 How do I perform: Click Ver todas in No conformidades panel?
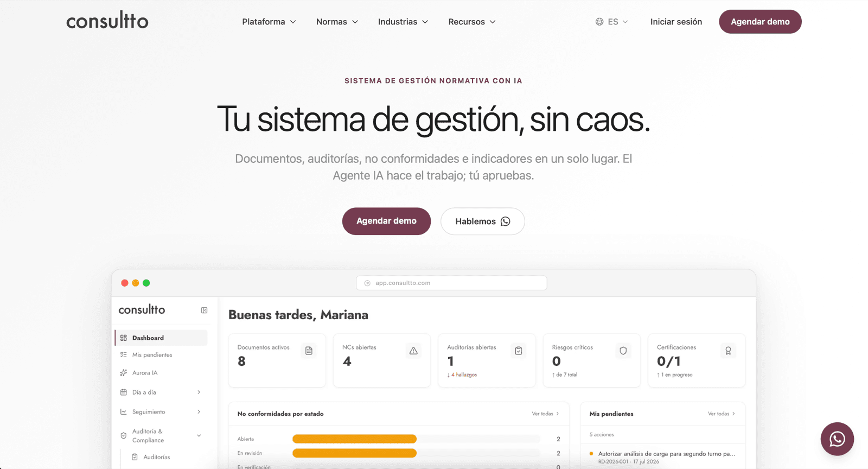(545, 414)
